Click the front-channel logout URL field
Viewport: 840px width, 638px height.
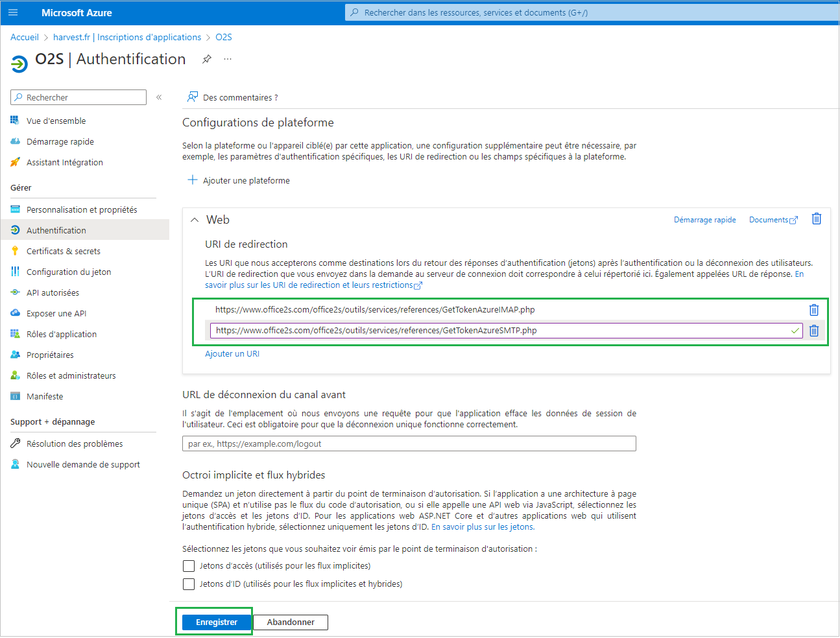(x=409, y=443)
